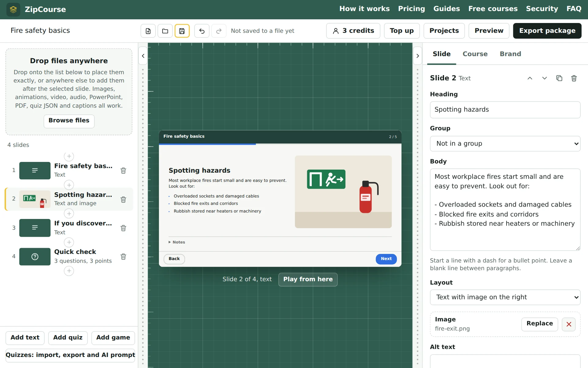Insert slide after Quick check slide
Viewport: 588px width, 368px height.
click(x=69, y=271)
